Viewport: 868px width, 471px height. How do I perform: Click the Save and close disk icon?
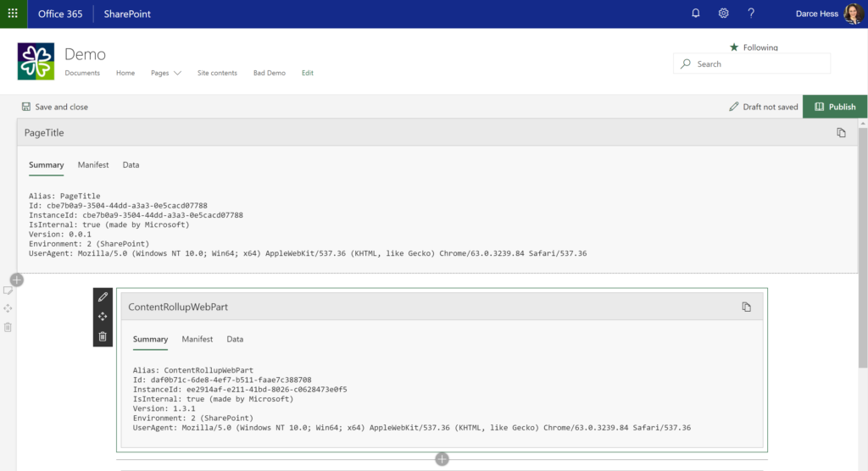[26, 107]
